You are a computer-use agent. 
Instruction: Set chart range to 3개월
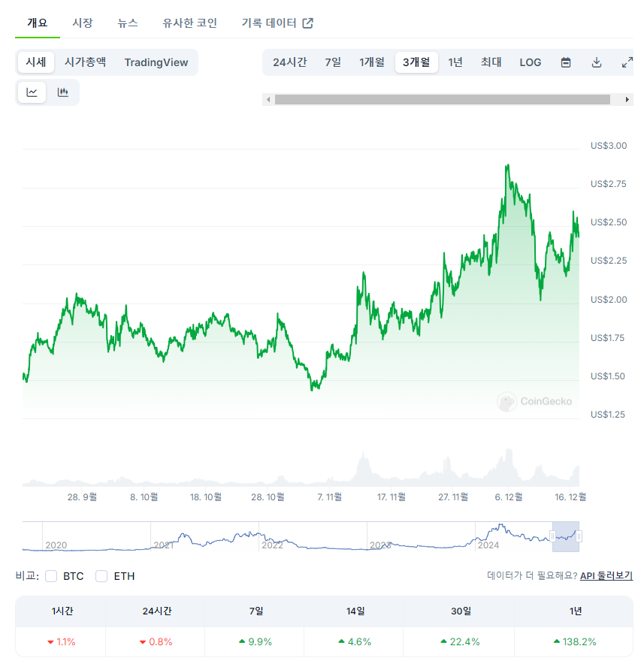coord(416,62)
